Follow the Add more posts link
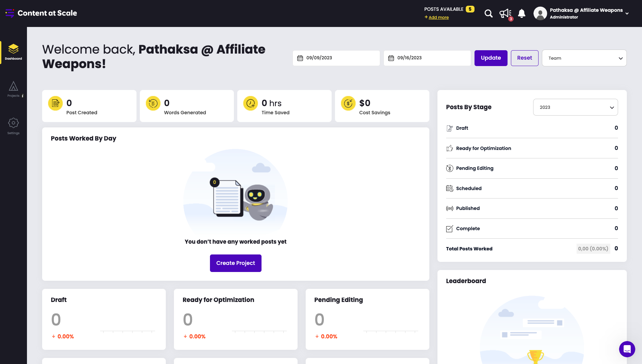The width and height of the screenshot is (642, 364). 438,18
